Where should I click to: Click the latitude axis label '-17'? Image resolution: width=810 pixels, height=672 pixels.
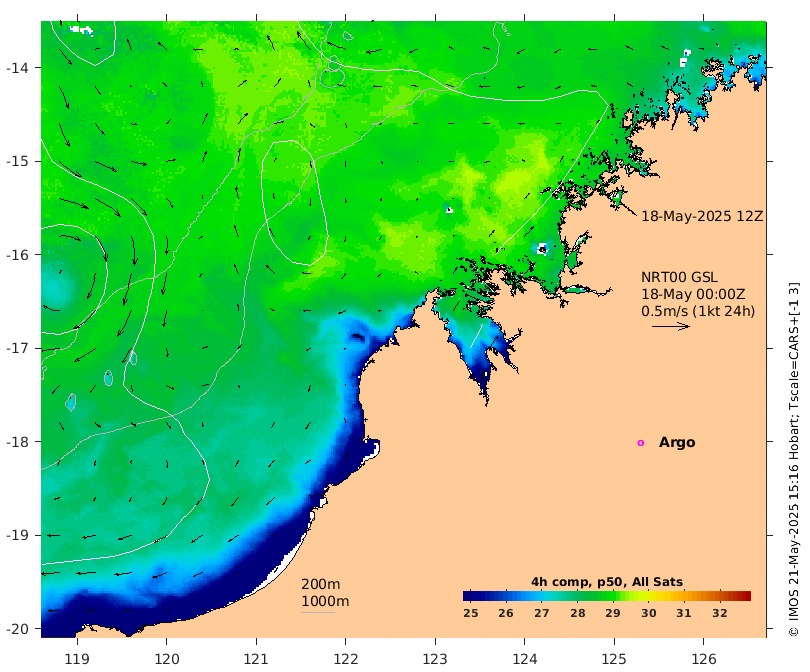coord(17,348)
